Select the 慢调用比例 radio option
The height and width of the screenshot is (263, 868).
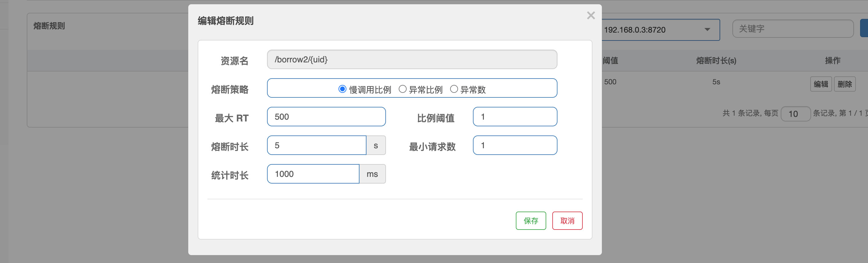click(x=342, y=89)
